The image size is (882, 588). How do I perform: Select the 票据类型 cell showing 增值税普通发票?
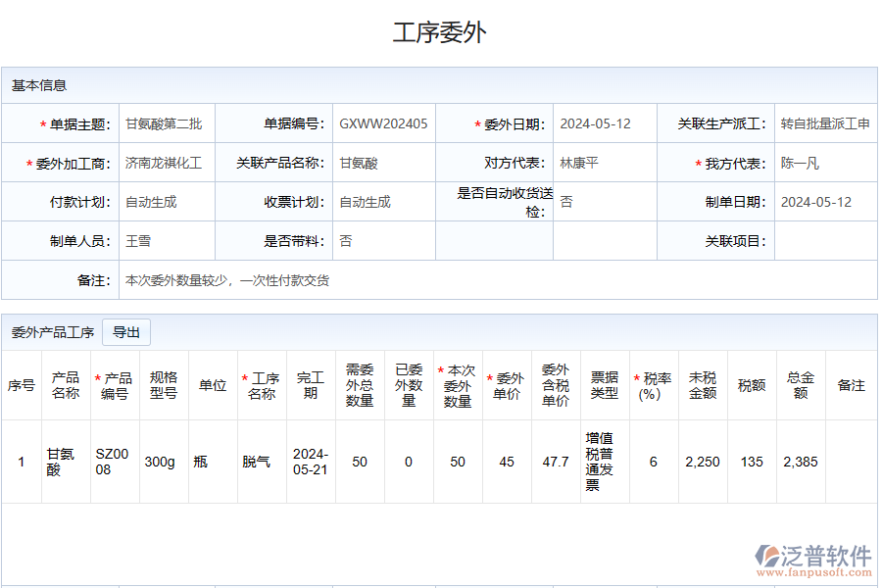pyautogui.click(x=600, y=462)
